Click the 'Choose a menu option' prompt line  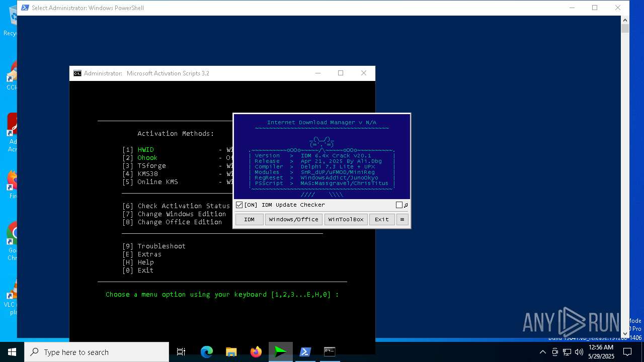click(222, 295)
